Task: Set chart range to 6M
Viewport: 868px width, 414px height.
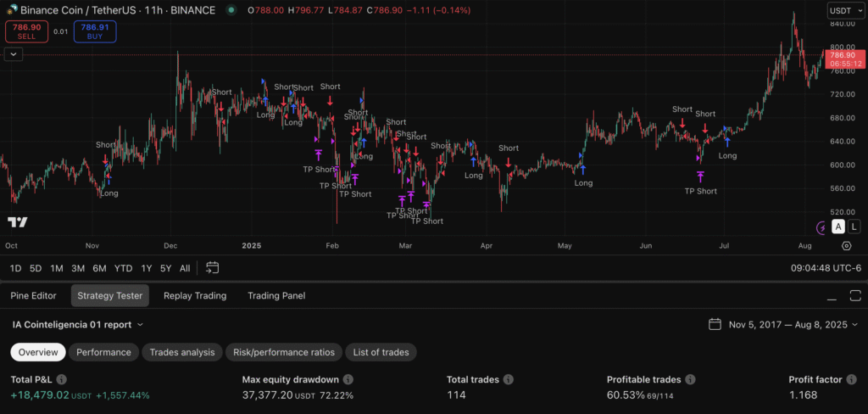Action: point(100,268)
